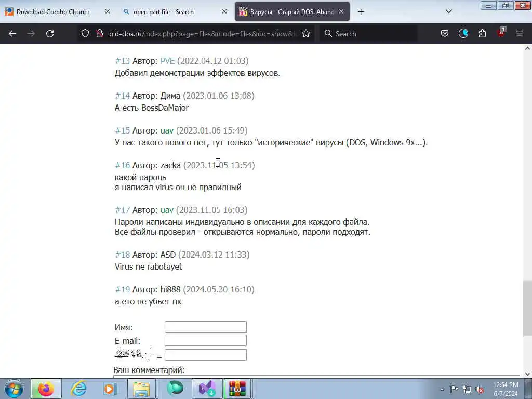Open the blue circular extension icon

pyautogui.click(x=463, y=33)
